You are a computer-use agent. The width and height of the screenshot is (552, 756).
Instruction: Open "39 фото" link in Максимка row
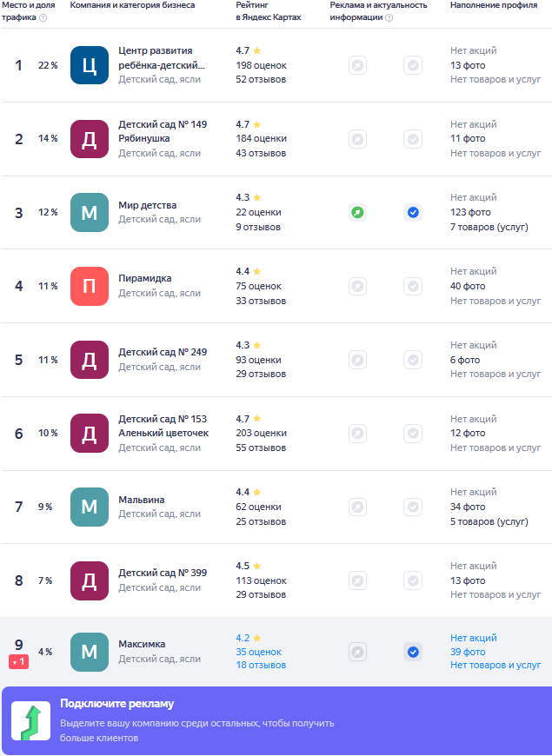468,652
